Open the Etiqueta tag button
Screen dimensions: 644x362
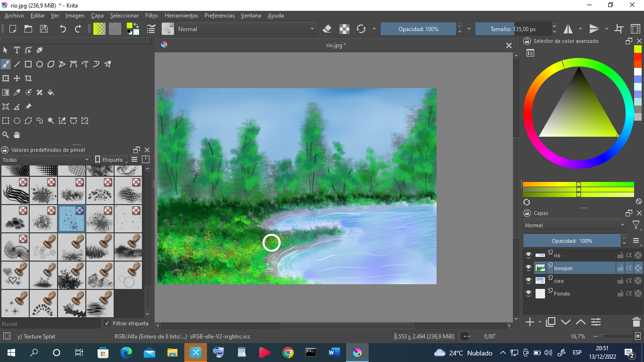(x=111, y=159)
